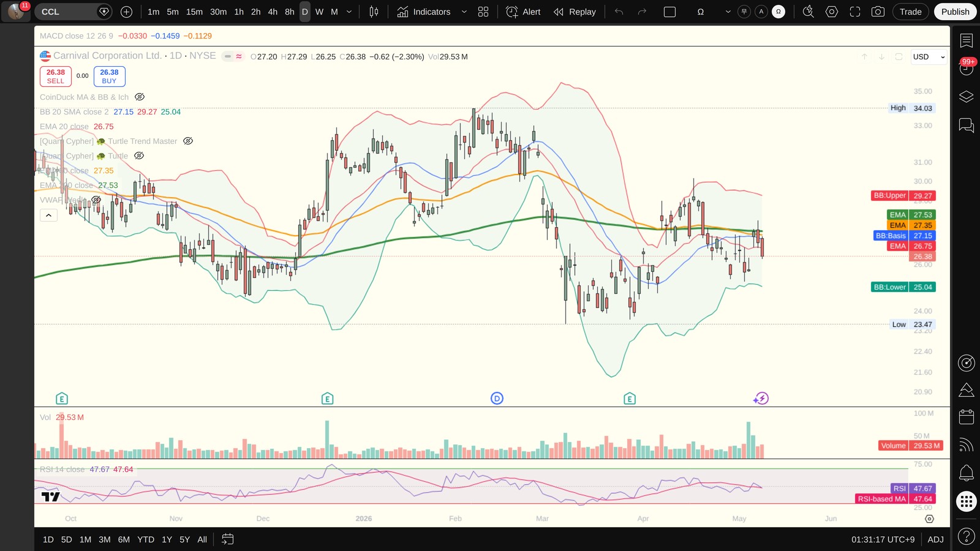Toggle visibility of Turtle indicator
The height and width of the screenshot is (551, 980).
(x=139, y=156)
